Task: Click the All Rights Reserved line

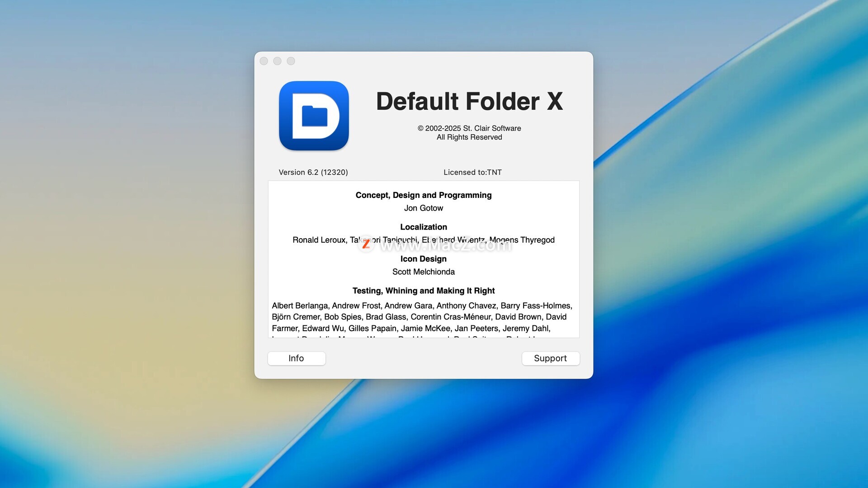Action: 469,137
